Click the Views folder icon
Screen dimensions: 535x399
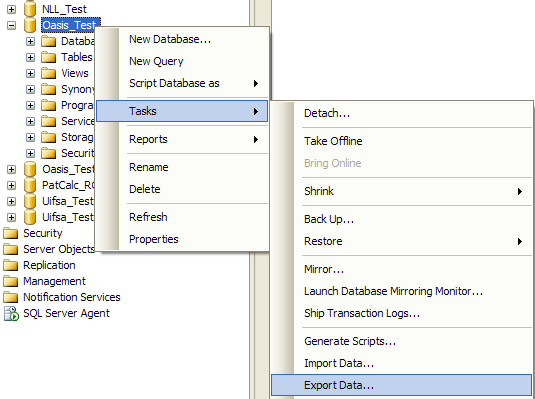click(x=48, y=73)
